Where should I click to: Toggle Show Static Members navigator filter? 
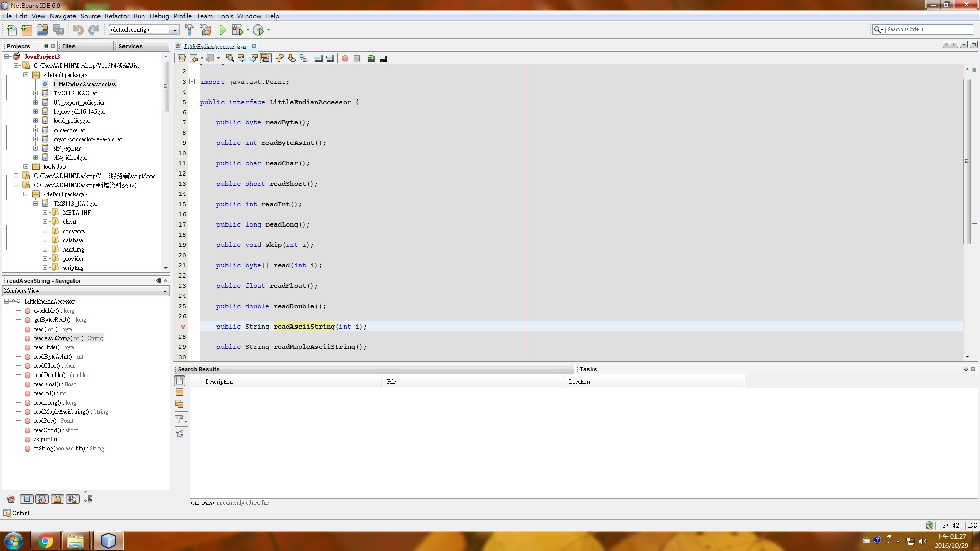pyautogui.click(x=42, y=499)
